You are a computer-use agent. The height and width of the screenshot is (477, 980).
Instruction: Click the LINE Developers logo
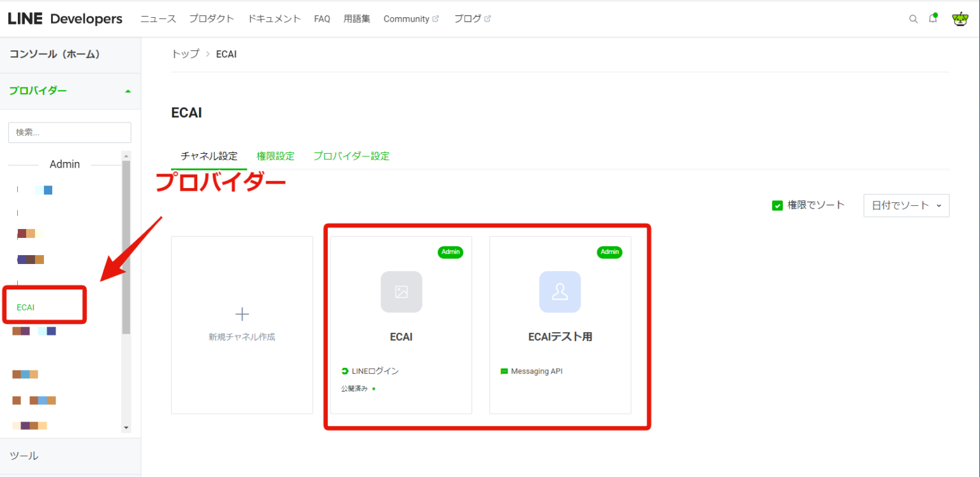[64, 18]
